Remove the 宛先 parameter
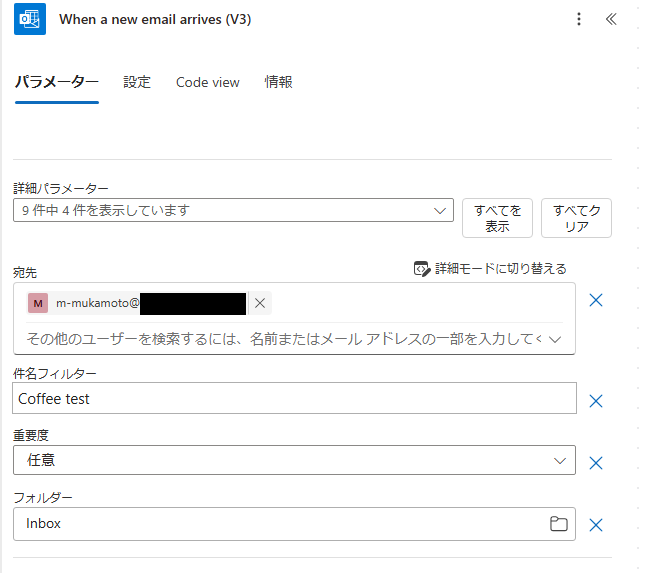 pos(596,300)
